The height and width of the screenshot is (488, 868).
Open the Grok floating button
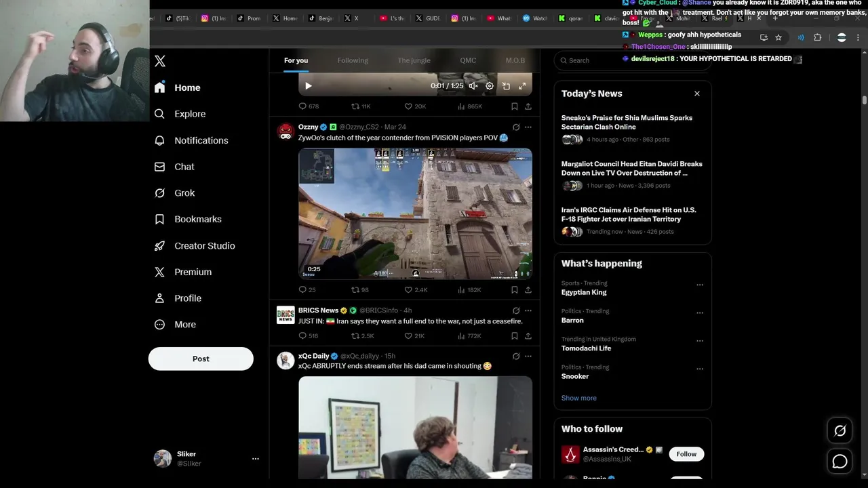tap(840, 431)
